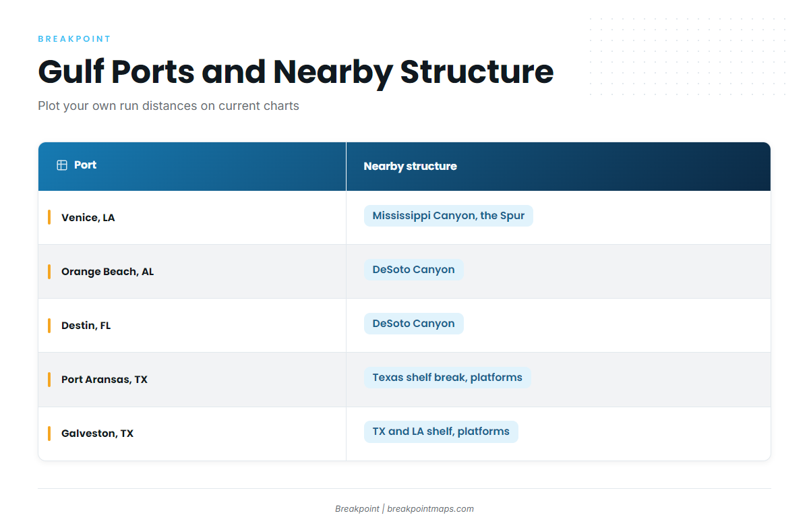Screen dimensions: 809x532
Task: Open the breakpointmaps.com footer link
Action: (431, 509)
